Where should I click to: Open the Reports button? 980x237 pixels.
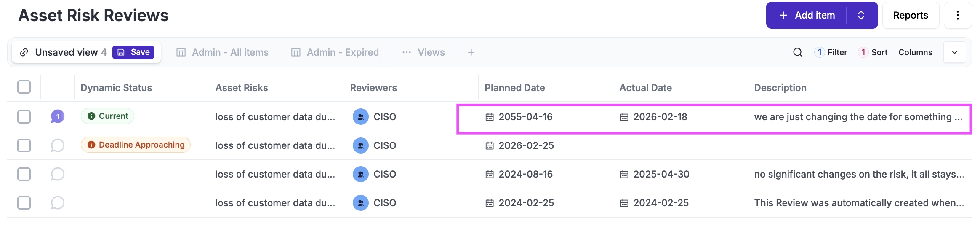pyautogui.click(x=911, y=15)
